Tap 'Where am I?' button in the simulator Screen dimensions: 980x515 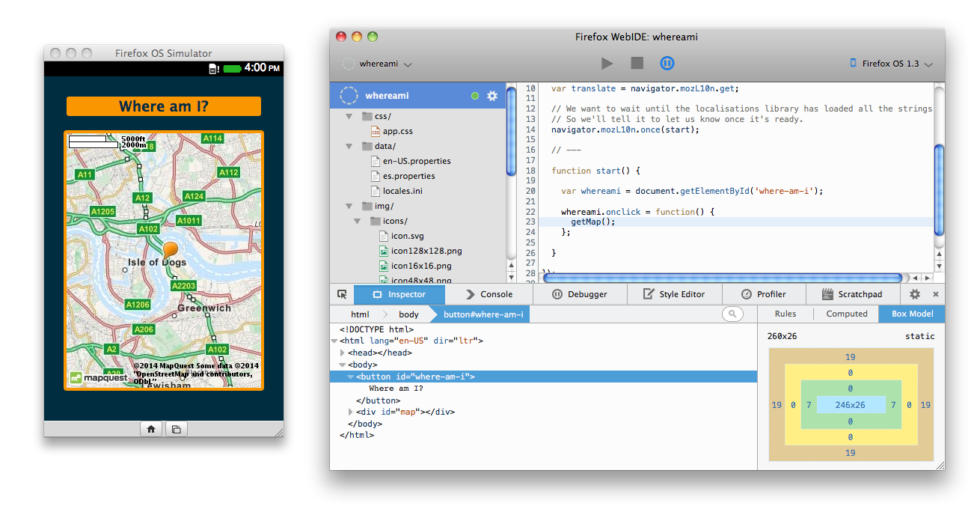(x=164, y=106)
